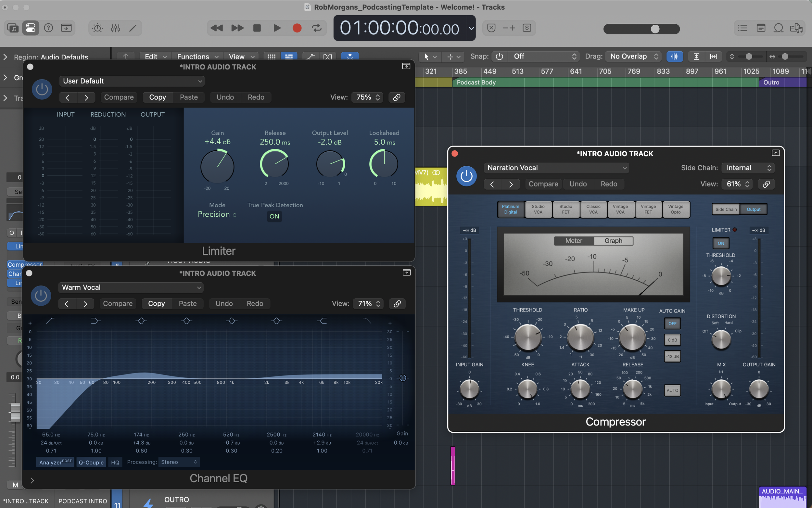Open Smart Controls dial icon
The image size is (812, 508).
[97, 28]
